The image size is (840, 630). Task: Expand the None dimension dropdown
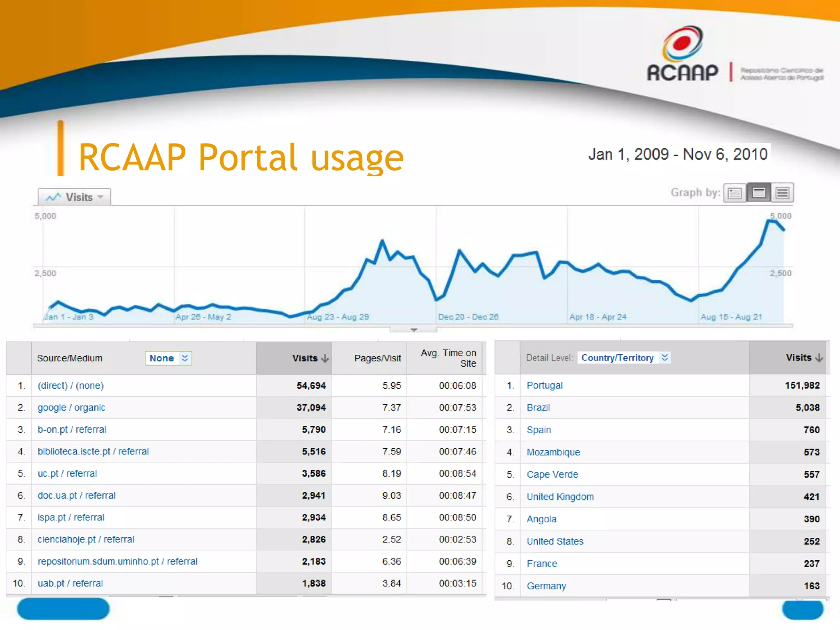point(169,358)
